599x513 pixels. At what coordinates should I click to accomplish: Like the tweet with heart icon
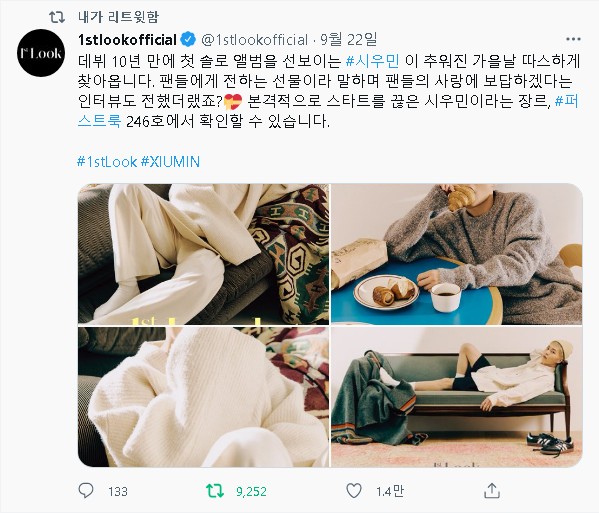click(x=354, y=491)
